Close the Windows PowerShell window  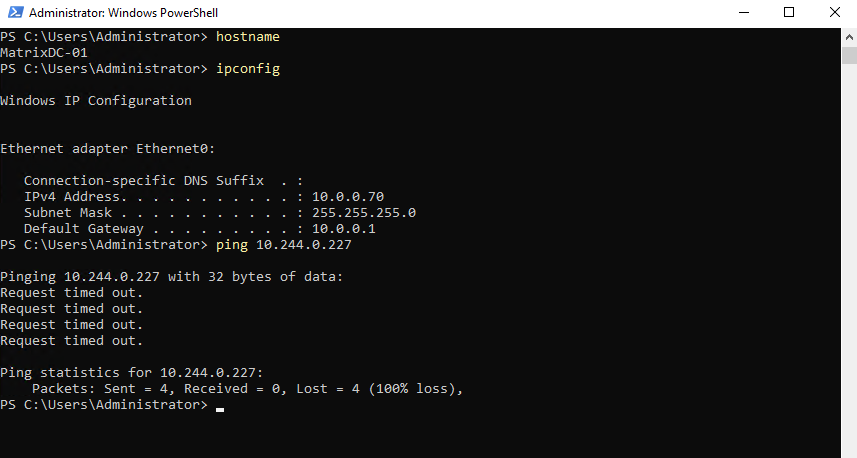point(835,13)
